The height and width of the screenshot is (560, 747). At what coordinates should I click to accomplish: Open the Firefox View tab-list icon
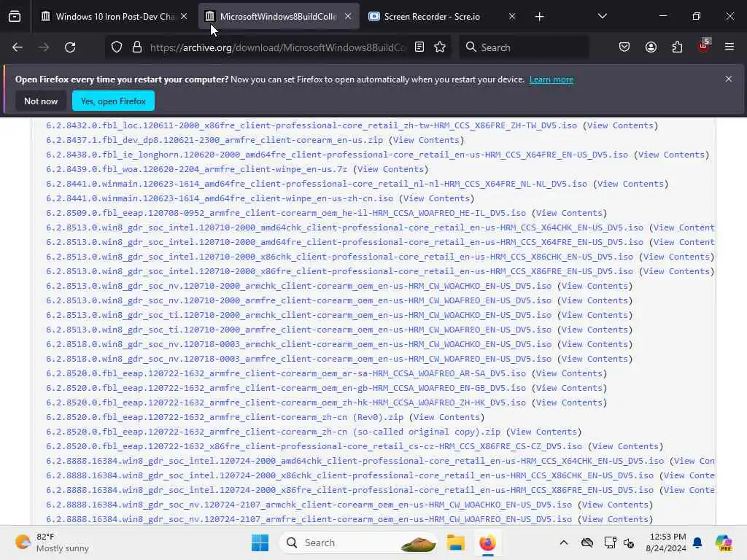[x=15, y=17]
